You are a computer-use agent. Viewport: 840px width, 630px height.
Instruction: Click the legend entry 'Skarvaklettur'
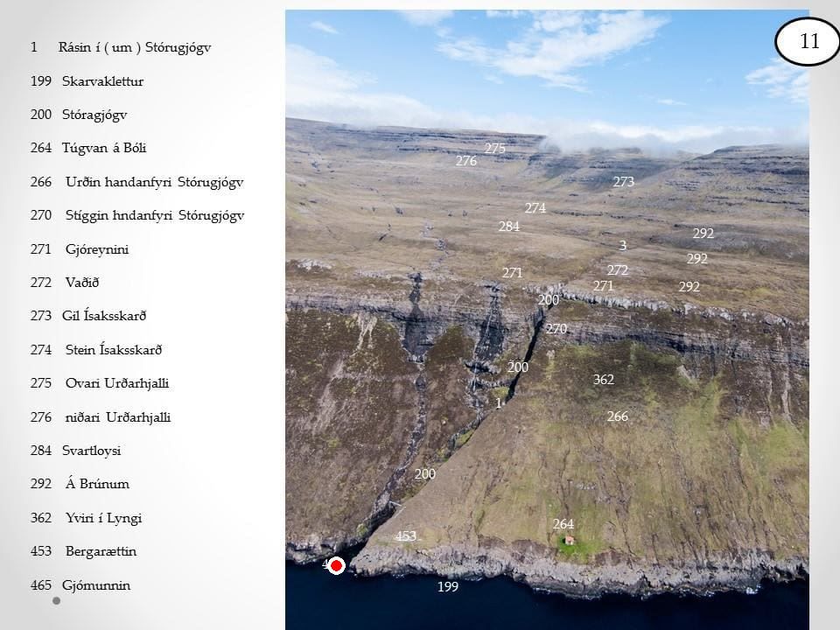coord(102,81)
